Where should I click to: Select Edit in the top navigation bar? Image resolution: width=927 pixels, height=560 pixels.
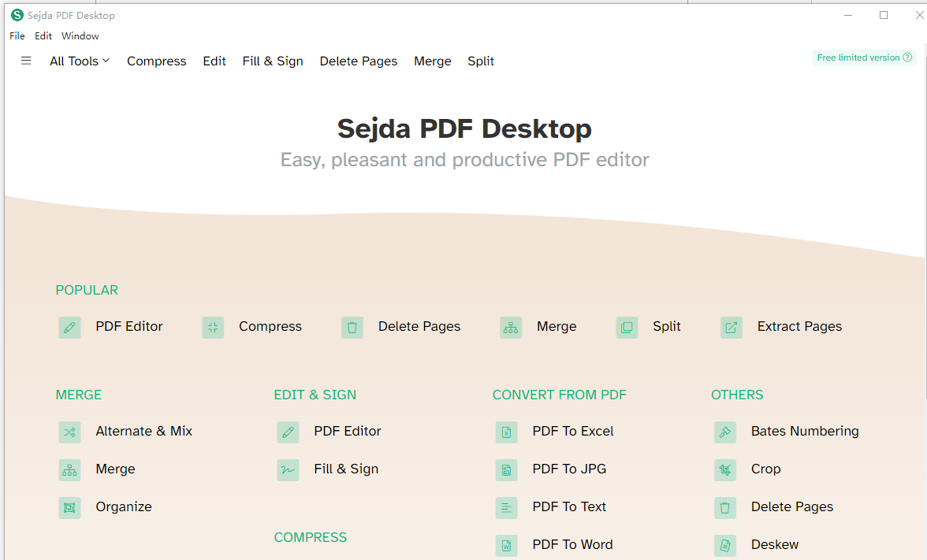214,61
